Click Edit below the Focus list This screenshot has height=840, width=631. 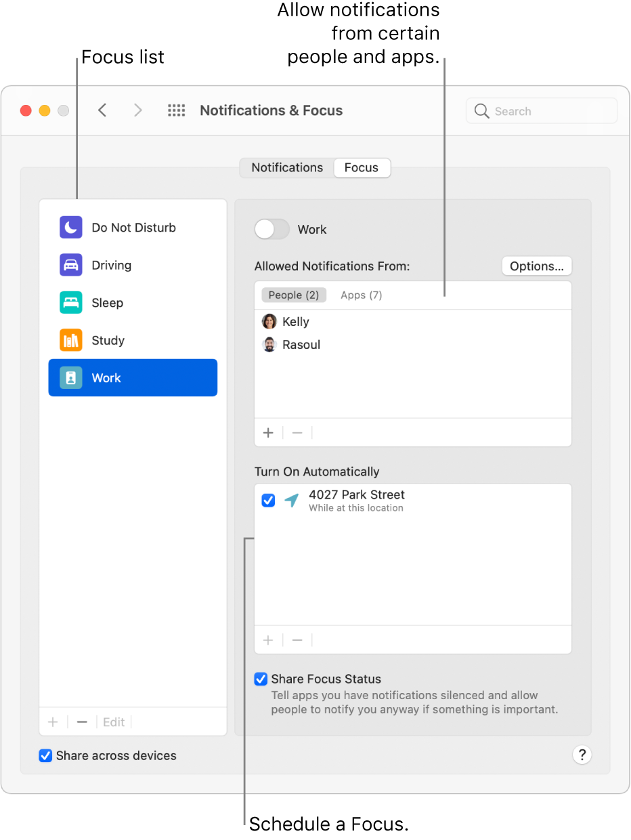(x=114, y=722)
